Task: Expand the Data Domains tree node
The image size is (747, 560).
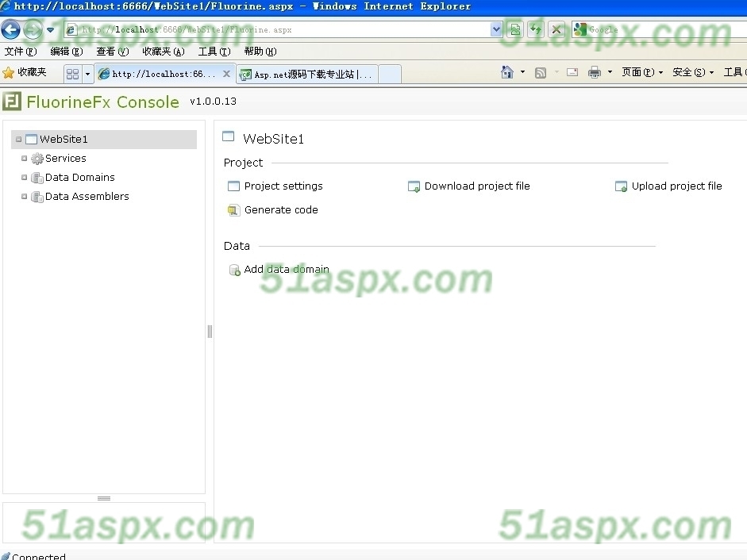Action: 24,177
